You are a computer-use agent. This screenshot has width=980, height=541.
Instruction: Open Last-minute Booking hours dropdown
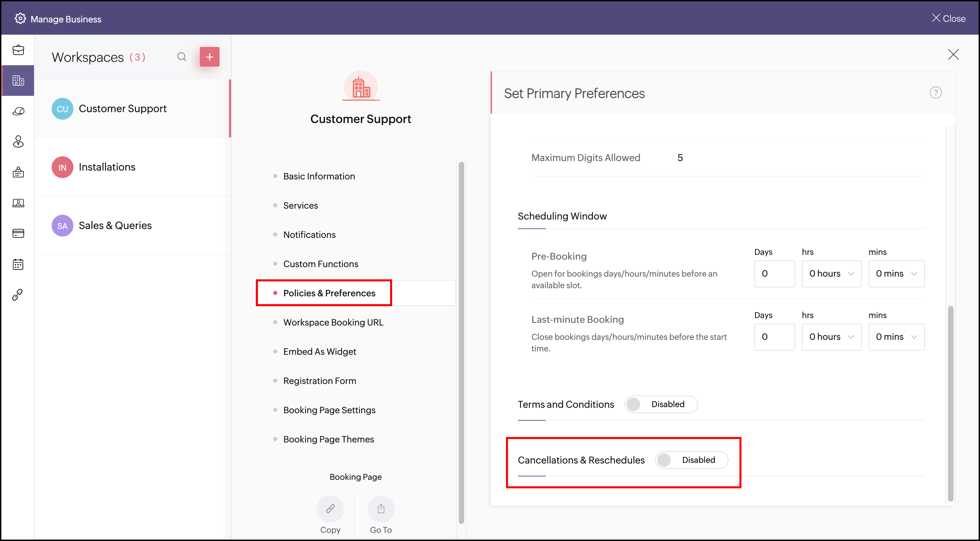[831, 337]
